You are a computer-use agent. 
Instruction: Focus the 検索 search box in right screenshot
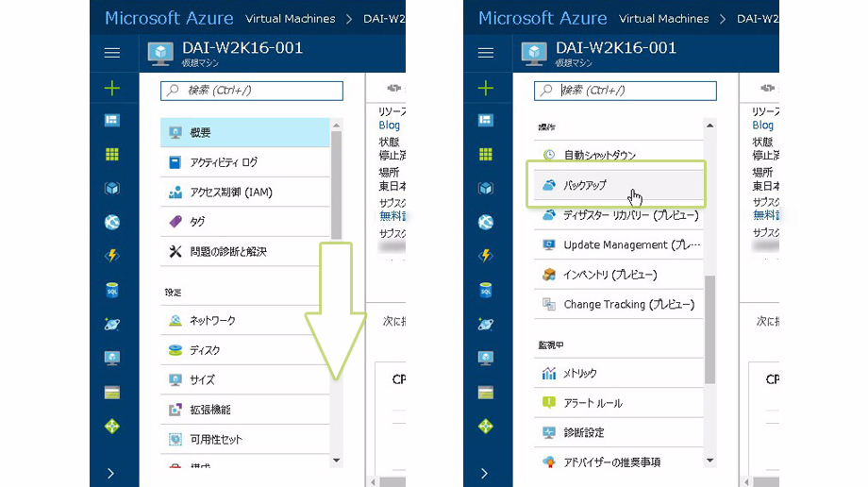click(626, 91)
